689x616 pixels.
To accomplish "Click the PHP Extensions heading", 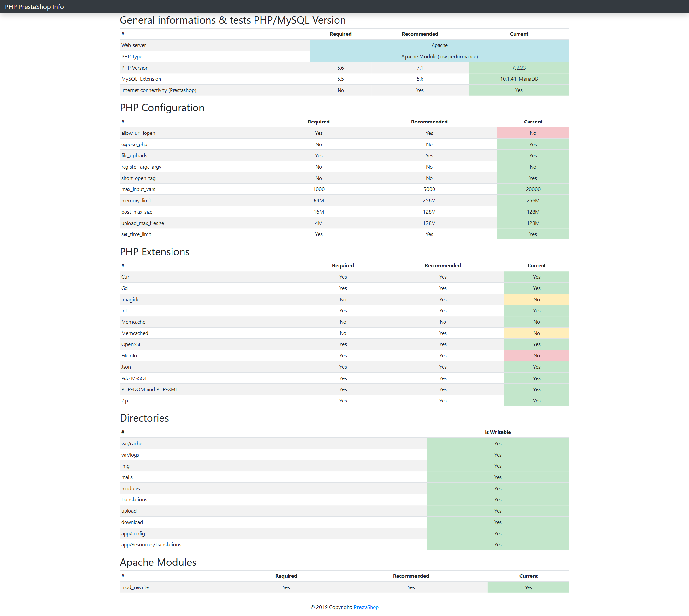I will click(x=154, y=252).
